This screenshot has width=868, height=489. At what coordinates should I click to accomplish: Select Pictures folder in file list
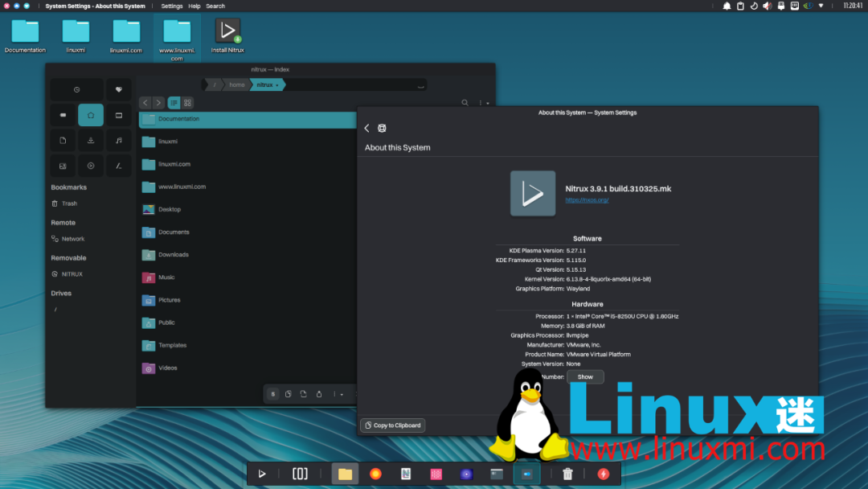(x=248, y=300)
